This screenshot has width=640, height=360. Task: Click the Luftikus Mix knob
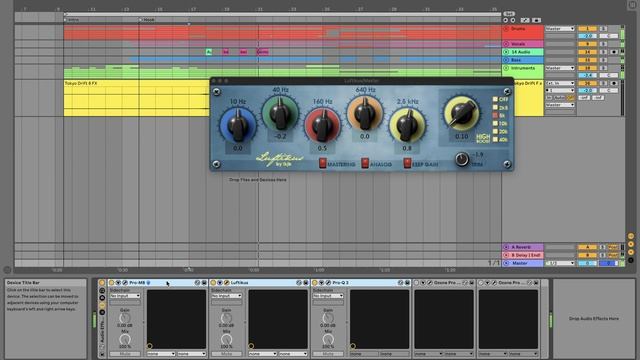[227, 339]
